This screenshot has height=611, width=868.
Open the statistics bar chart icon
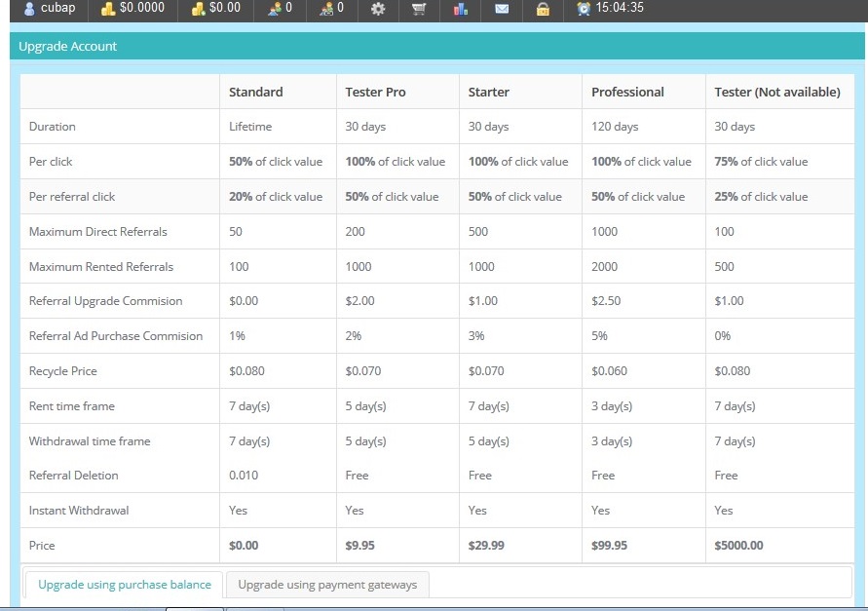461,9
